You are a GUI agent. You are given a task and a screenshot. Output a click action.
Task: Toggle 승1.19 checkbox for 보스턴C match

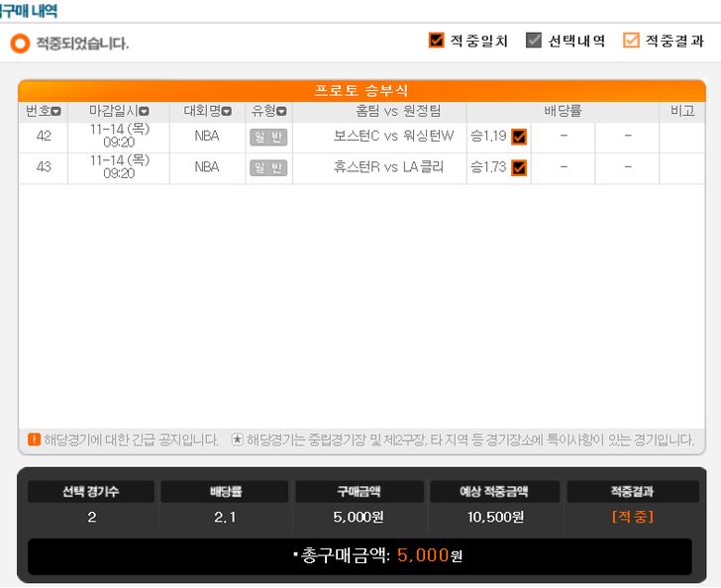tap(519, 137)
